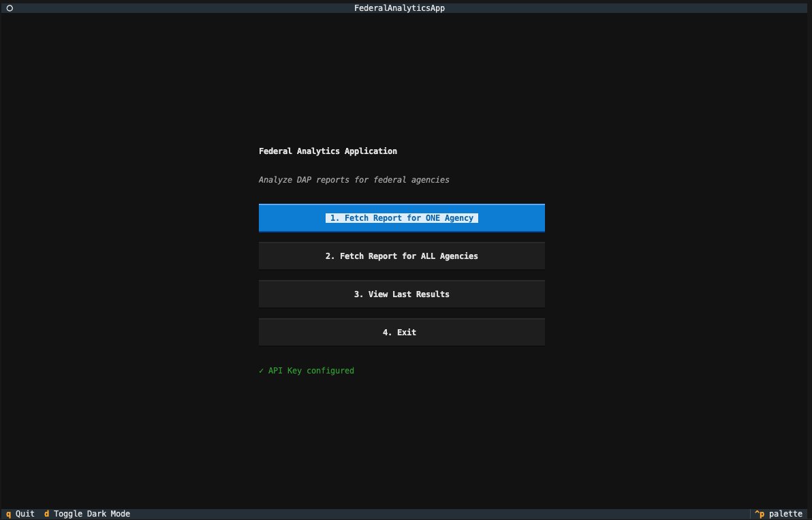The height and width of the screenshot is (520, 812).
Task: Choose Fetch Report for ALL Agencies
Action: tap(401, 256)
